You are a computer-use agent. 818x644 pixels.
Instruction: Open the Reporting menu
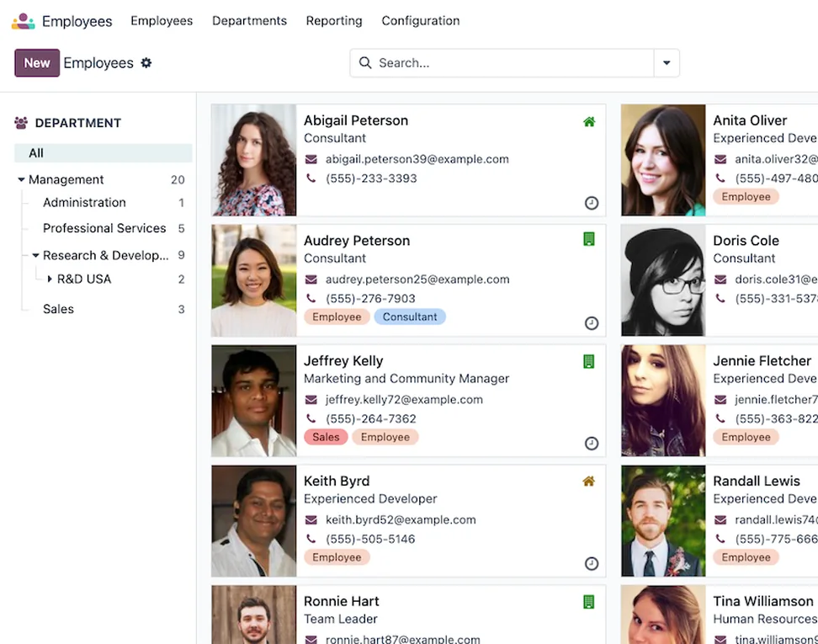pos(334,21)
